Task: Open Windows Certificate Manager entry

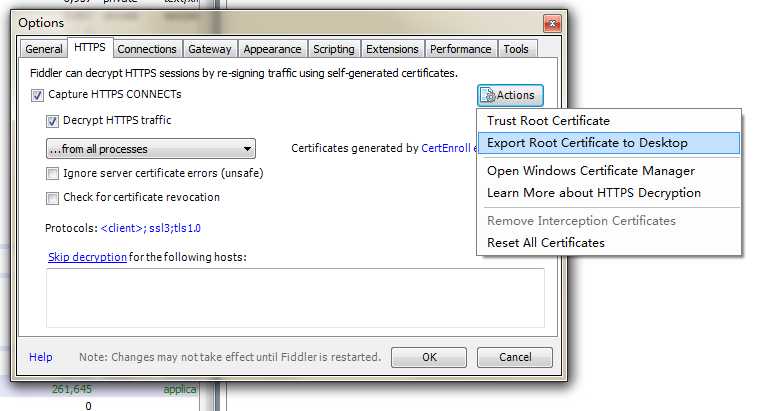Action: point(609,171)
